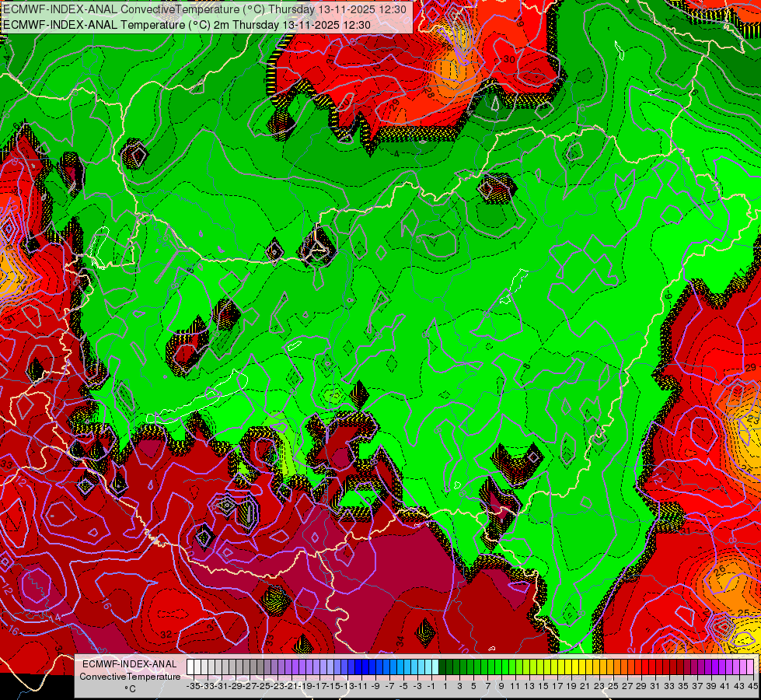Click the contour label '30' in the northern red area
The height and width of the screenshot is (700, 761).
coord(508,59)
